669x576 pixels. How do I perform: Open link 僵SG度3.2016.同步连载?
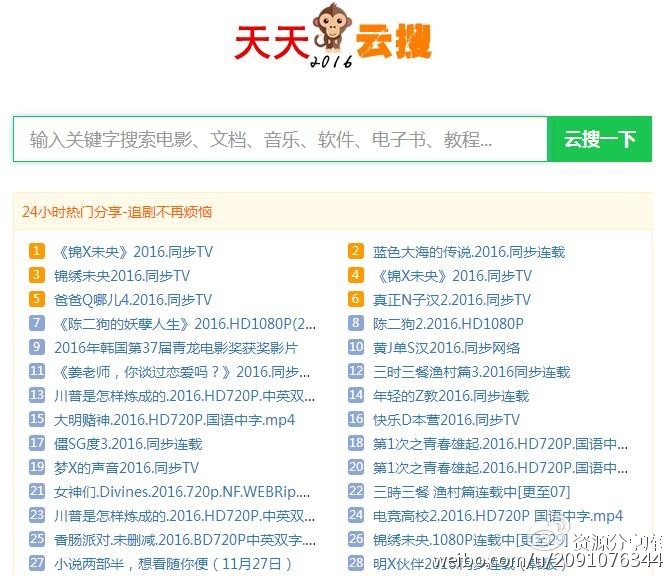tap(128, 444)
